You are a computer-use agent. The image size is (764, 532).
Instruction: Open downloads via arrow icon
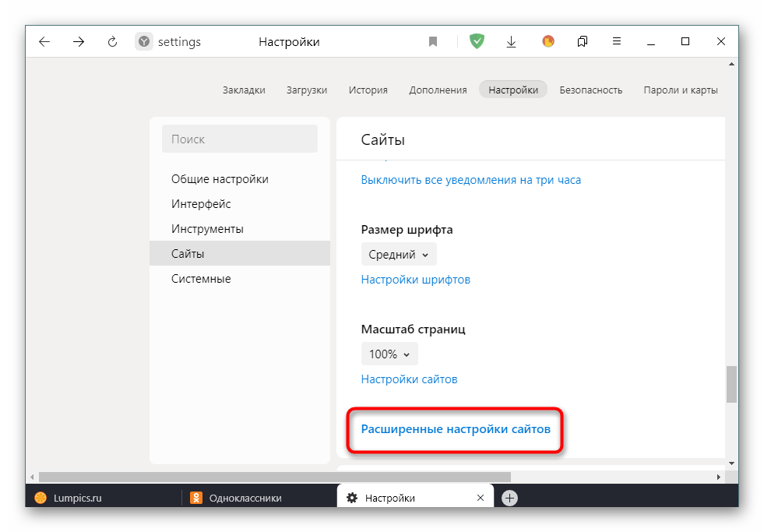(x=512, y=42)
